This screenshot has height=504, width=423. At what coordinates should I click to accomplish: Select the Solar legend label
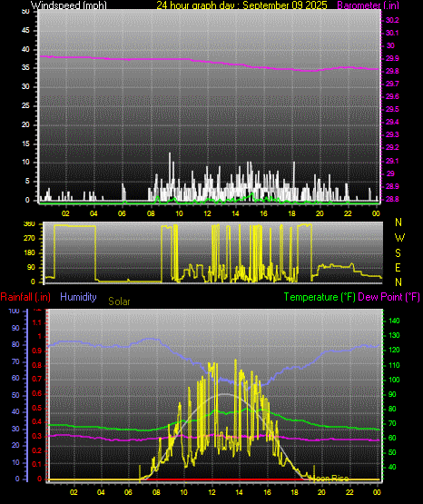[119, 301]
